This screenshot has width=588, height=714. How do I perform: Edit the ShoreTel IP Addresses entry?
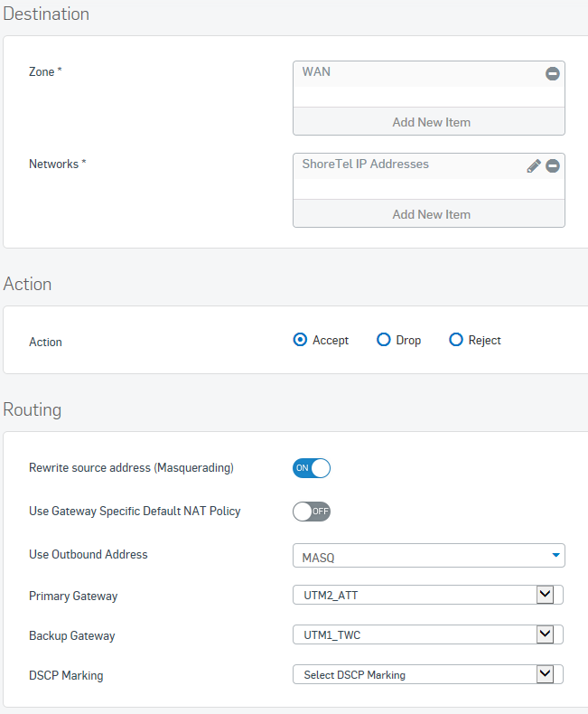pyautogui.click(x=534, y=165)
